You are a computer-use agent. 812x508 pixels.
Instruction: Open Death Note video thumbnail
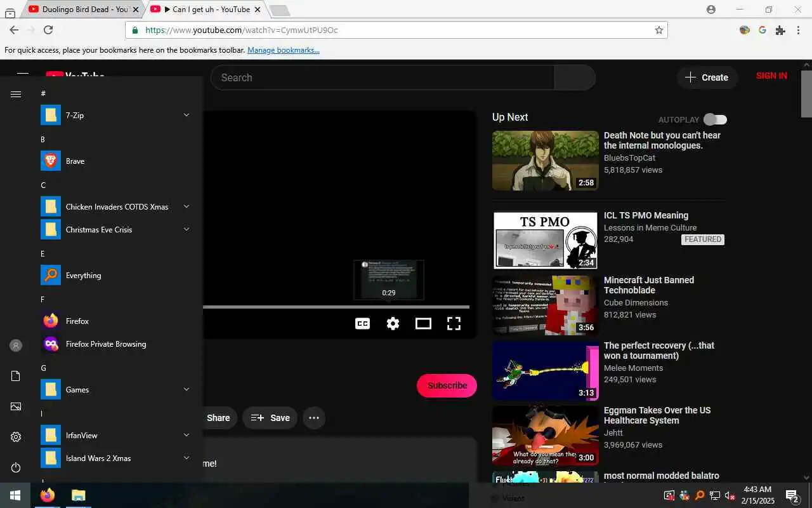[546, 161]
